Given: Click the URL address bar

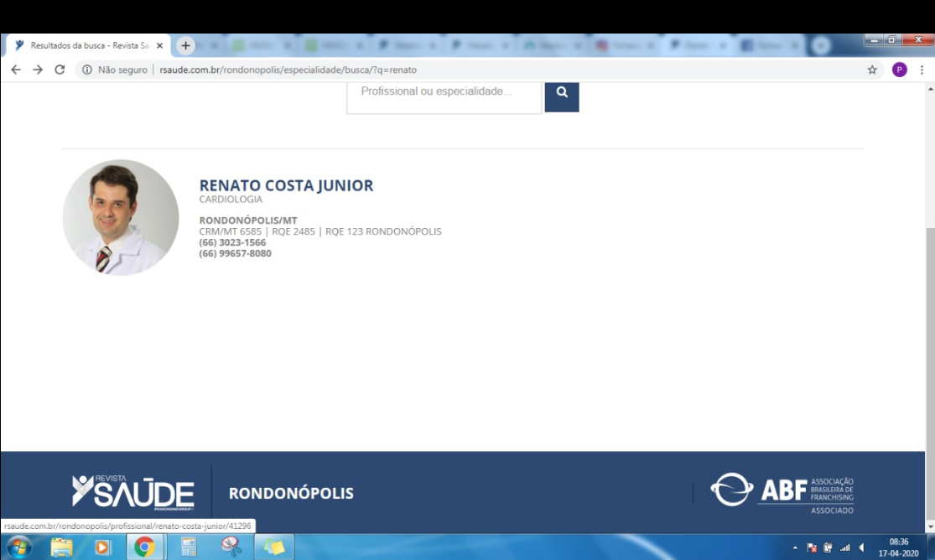Looking at the screenshot, I should [503, 70].
